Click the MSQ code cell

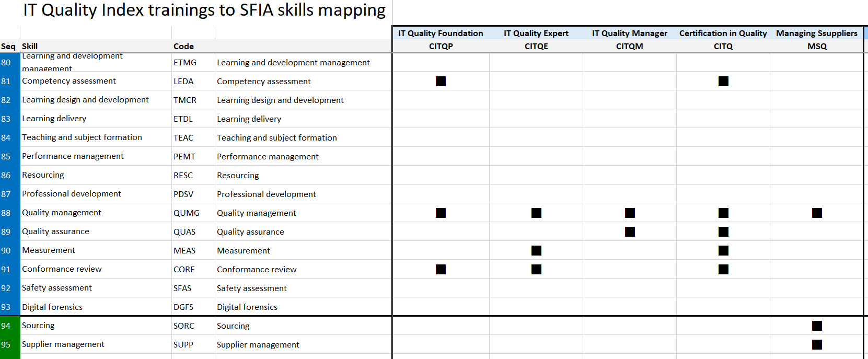pyautogui.click(x=817, y=47)
